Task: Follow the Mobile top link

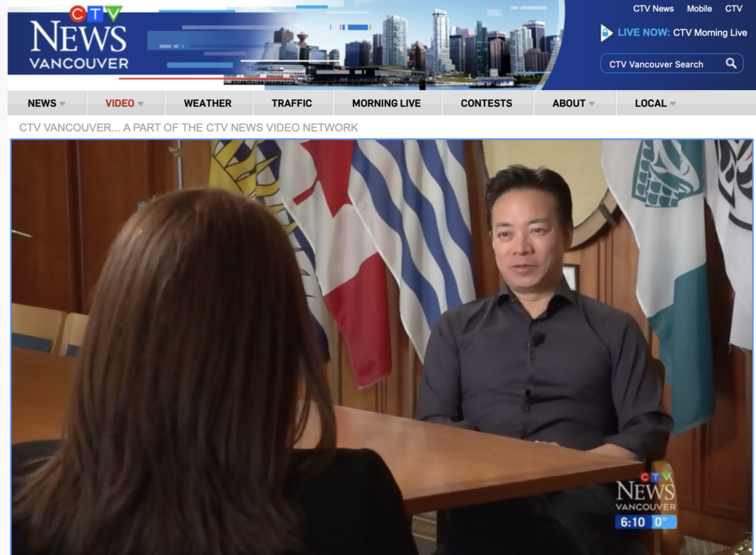Action: point(699,9)
